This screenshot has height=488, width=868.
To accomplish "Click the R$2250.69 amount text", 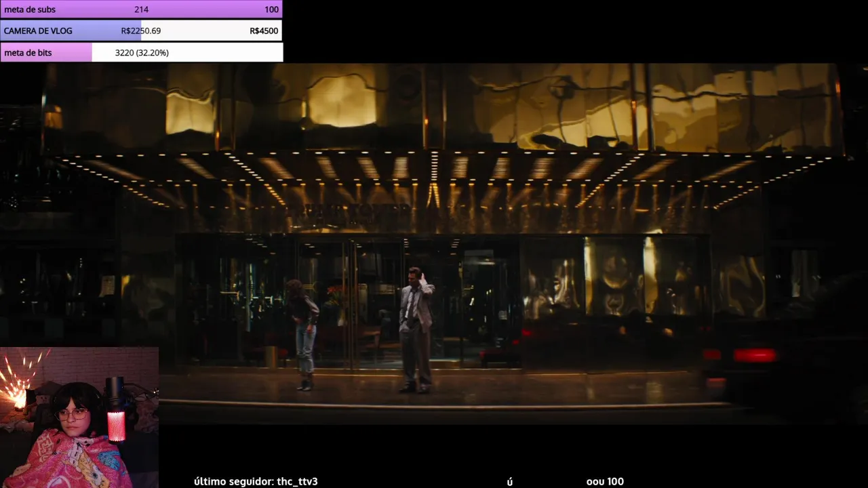I will coord(141,30).
